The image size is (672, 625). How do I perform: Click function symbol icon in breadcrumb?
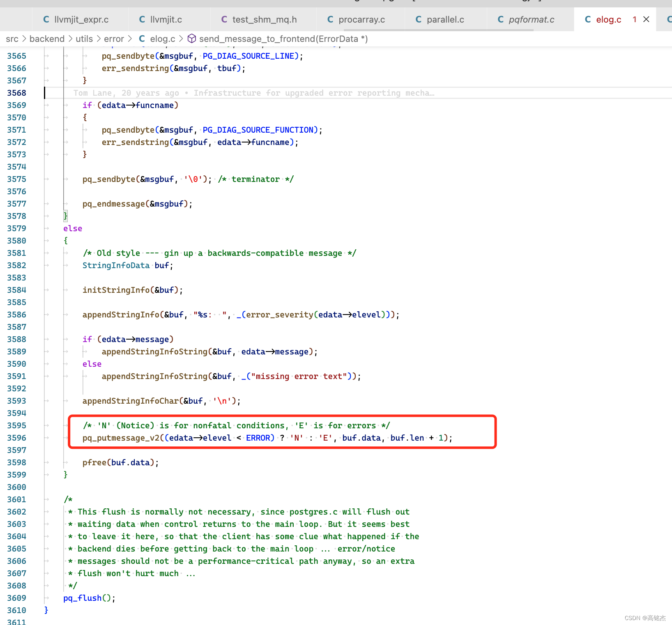(x=191, y=39)
